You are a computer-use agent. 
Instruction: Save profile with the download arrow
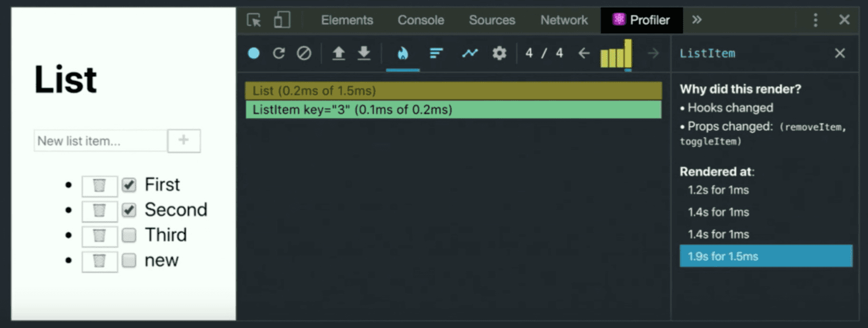(x=364, y=53)
